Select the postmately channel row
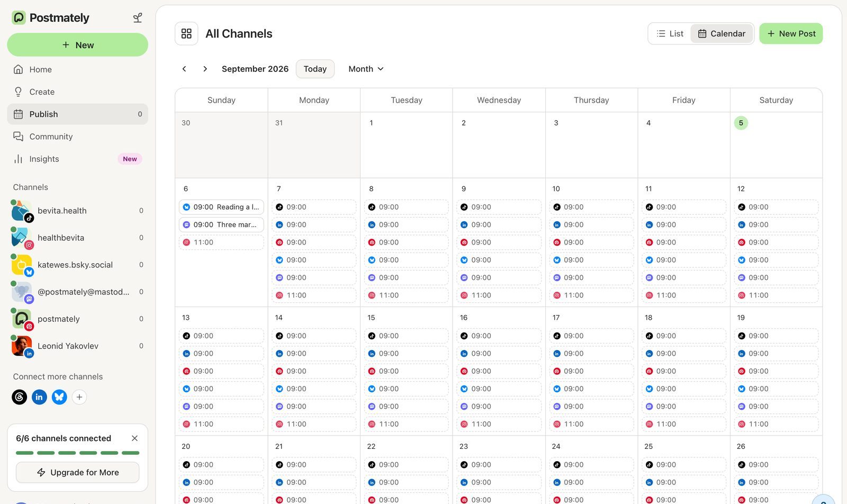Viewport: 847px width, 504px height. point(78,319)
